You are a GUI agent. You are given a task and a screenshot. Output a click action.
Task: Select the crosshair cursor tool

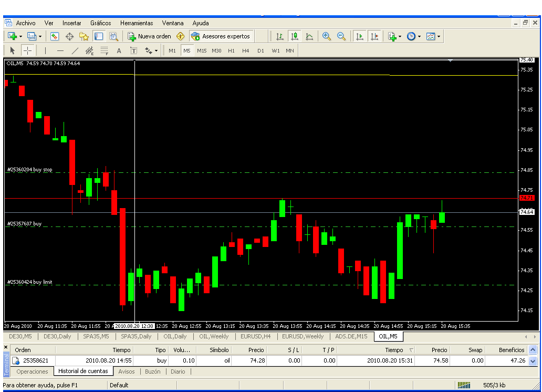click(27, 50)
